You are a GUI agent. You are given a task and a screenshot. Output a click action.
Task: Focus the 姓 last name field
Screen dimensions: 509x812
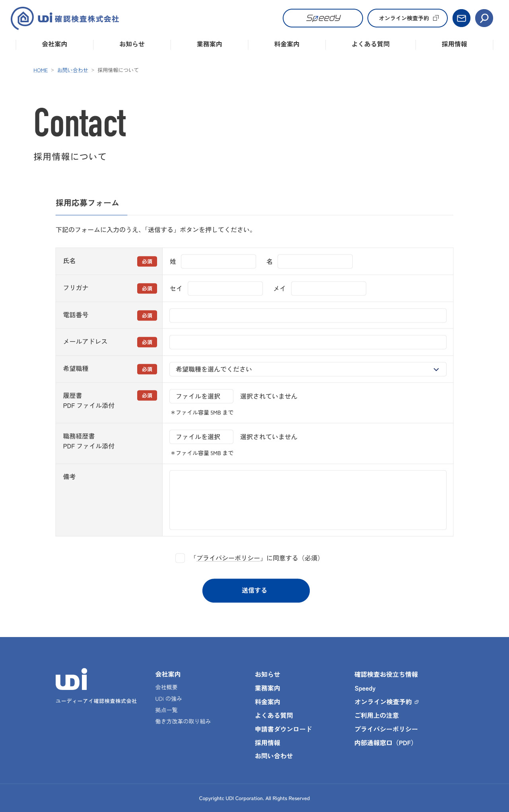pos(218,262)
